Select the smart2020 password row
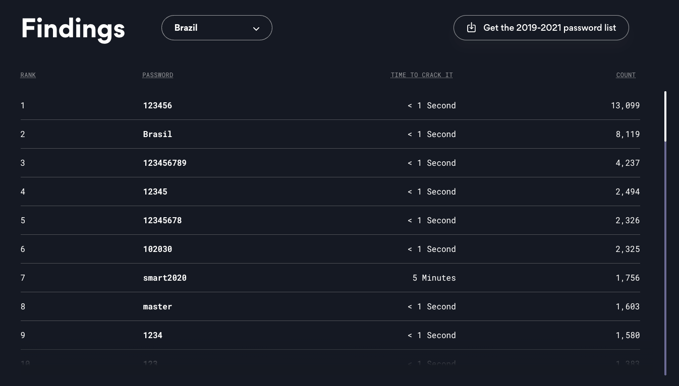 point(330,278)
